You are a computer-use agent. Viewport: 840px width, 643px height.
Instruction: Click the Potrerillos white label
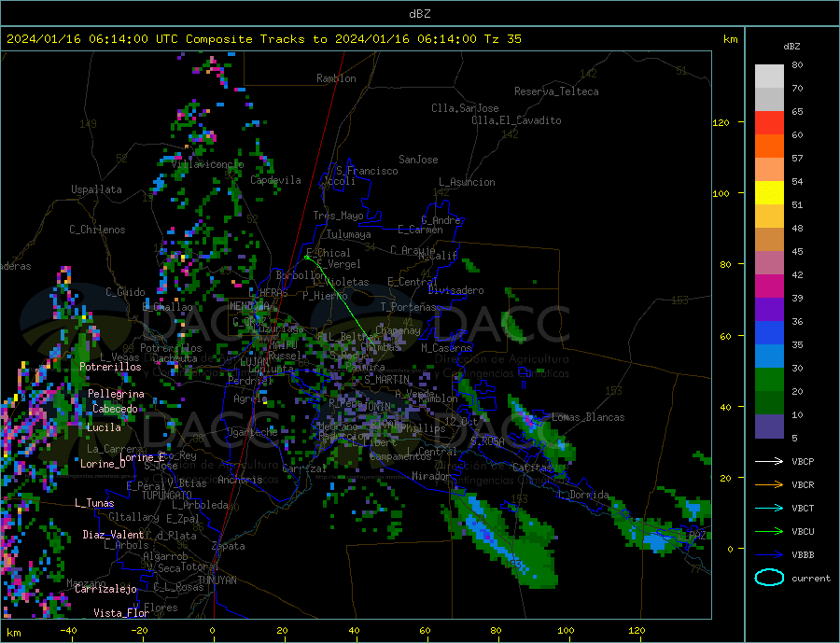110,367
